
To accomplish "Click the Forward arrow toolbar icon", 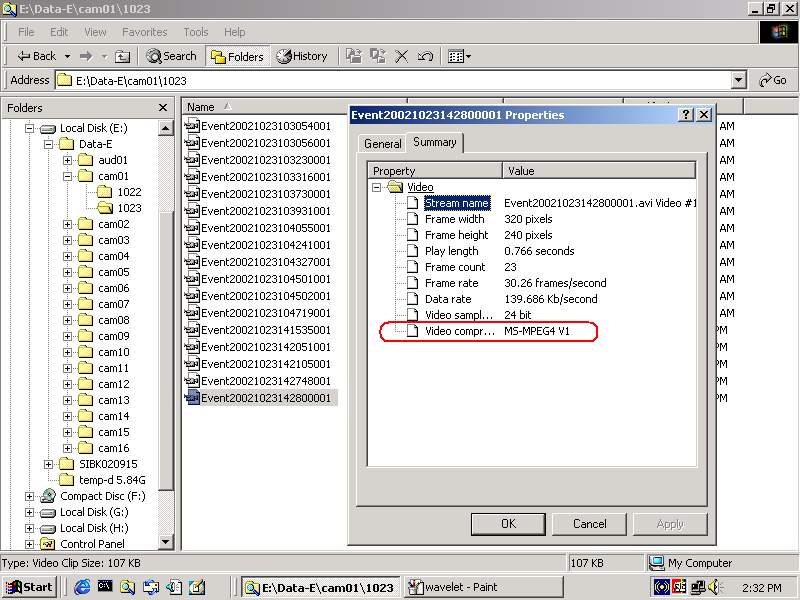I will (86, 56).
